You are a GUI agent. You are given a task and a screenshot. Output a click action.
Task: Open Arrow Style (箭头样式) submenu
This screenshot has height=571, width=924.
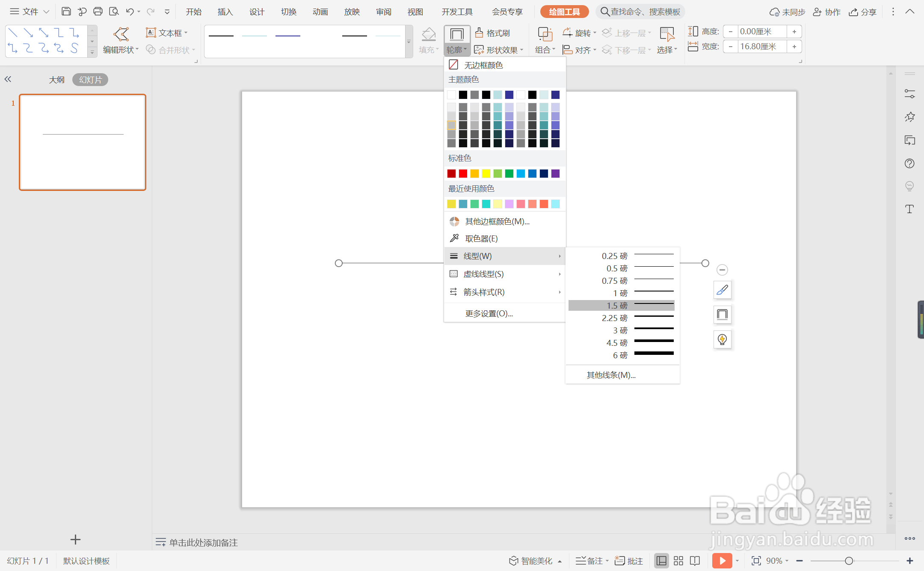(x=505, y=292)
